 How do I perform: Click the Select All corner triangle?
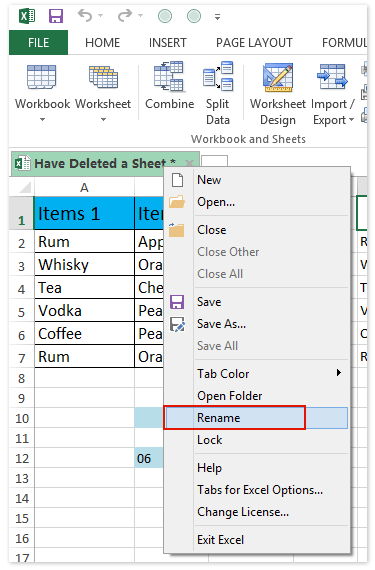pyautogui.click(x=25, y=187)
